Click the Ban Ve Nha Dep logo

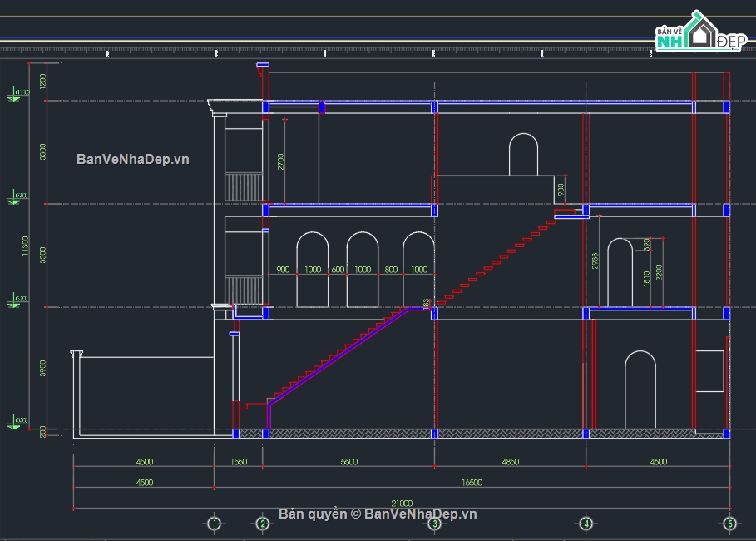click(x=698, y=34)
